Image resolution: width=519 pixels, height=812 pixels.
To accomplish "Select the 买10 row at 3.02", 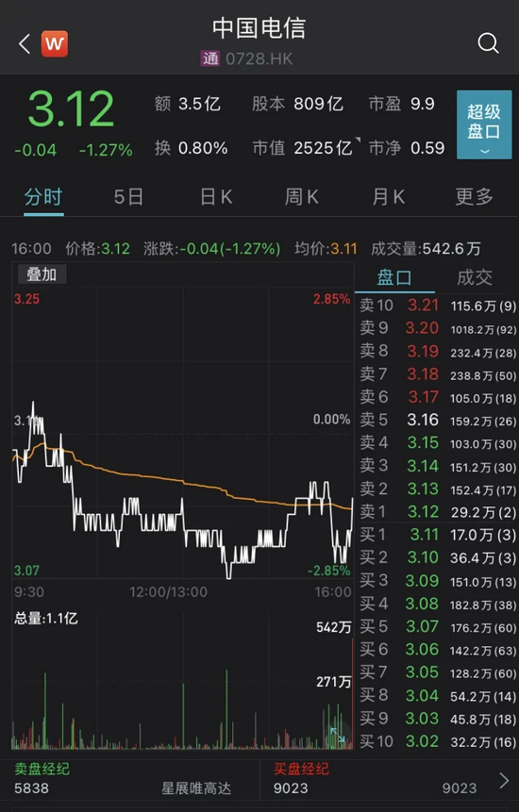I will [x=438, y=741].
